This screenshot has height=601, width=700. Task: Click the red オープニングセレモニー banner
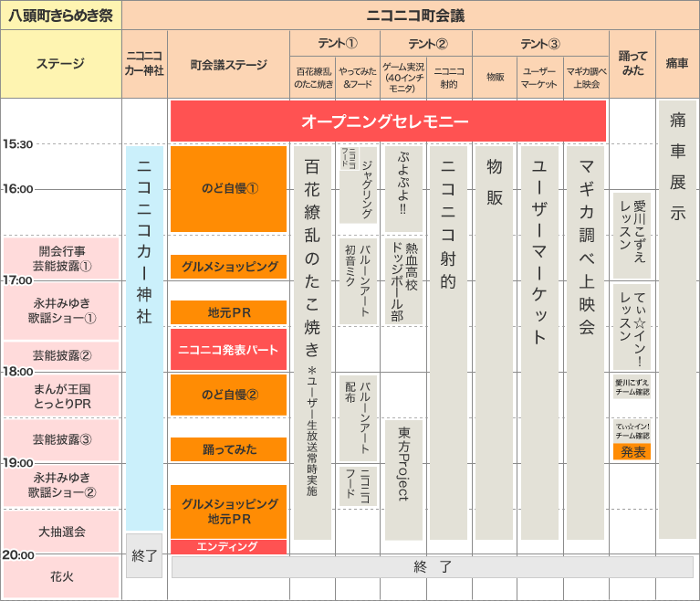click(x=388, y=121)
